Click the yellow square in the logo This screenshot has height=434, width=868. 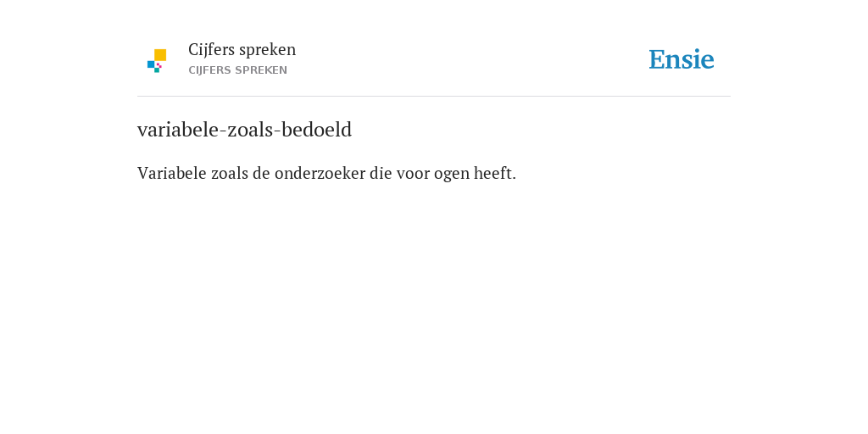[x=160, y=55]
